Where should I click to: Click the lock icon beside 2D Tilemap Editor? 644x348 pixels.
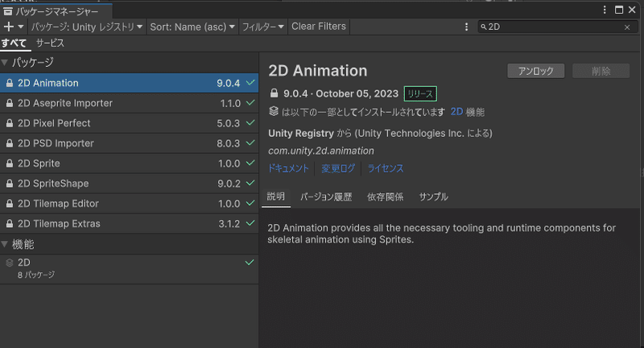[10, 203]
